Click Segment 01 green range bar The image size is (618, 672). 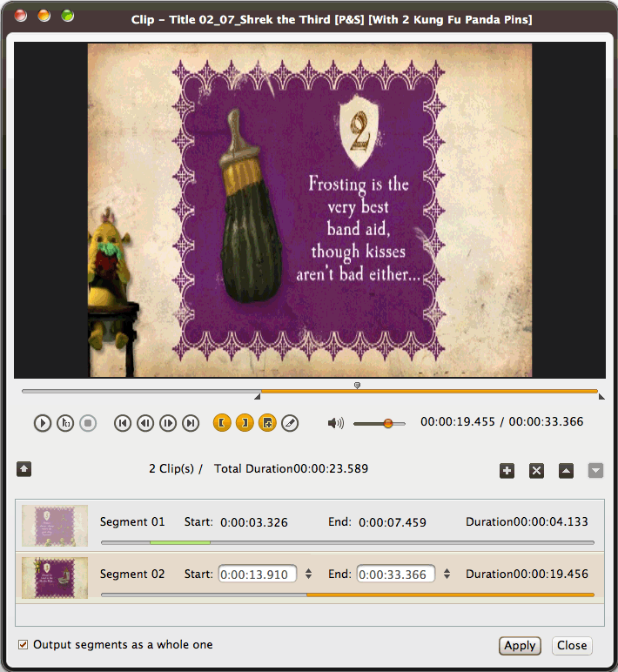tap(180, 542)
